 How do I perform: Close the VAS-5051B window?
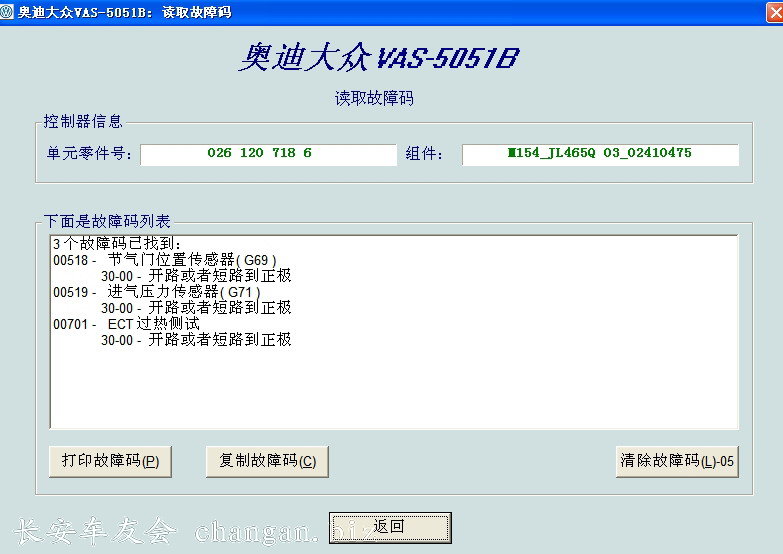tap(775, 12)
